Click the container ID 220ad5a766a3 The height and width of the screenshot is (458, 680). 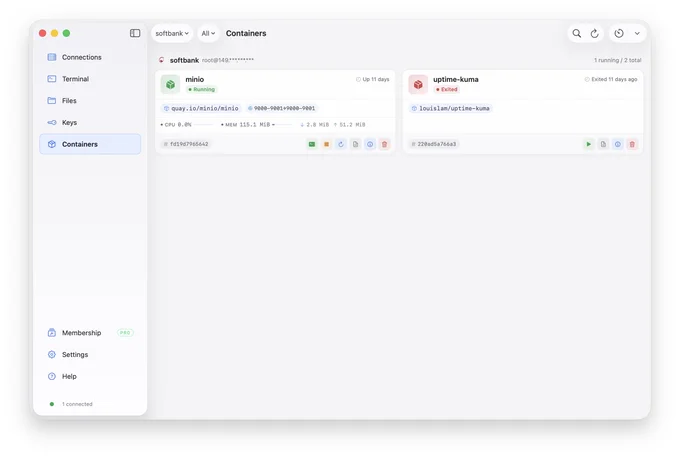coord(434,144)
